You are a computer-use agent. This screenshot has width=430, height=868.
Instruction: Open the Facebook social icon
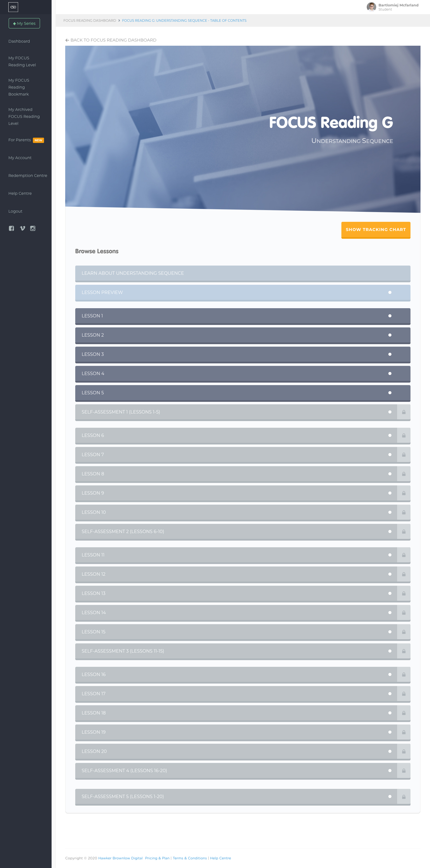(x=11, y=228)
